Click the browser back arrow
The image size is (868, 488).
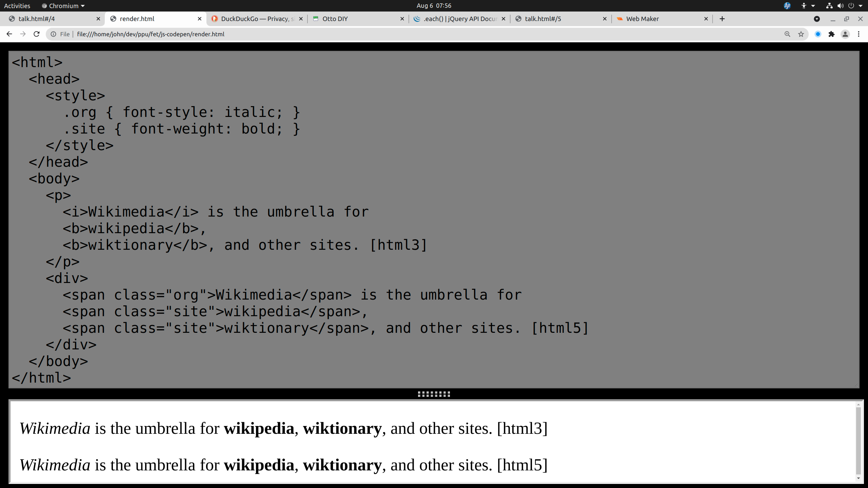click(9, 34)
